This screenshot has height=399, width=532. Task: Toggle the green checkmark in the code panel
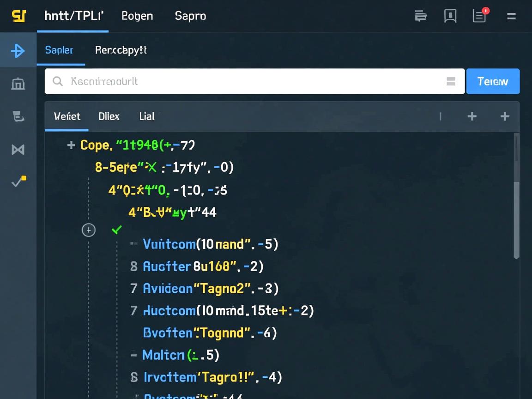117,230
